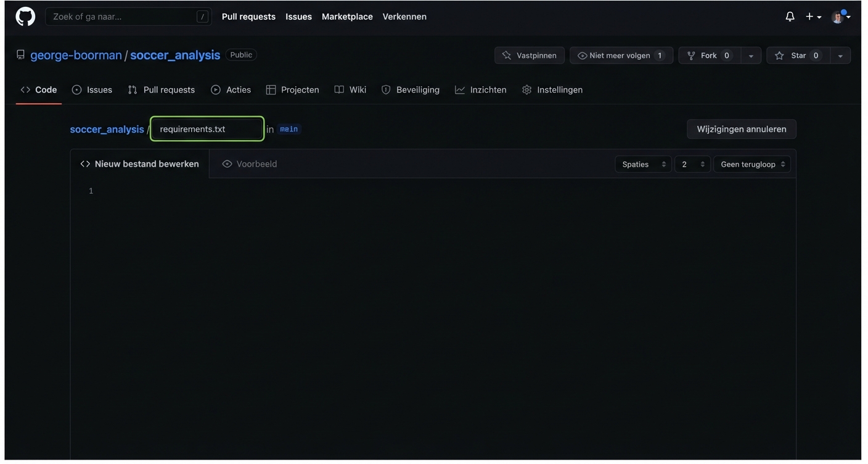Toggle Niet meer volgen watch button

[621, 56]
